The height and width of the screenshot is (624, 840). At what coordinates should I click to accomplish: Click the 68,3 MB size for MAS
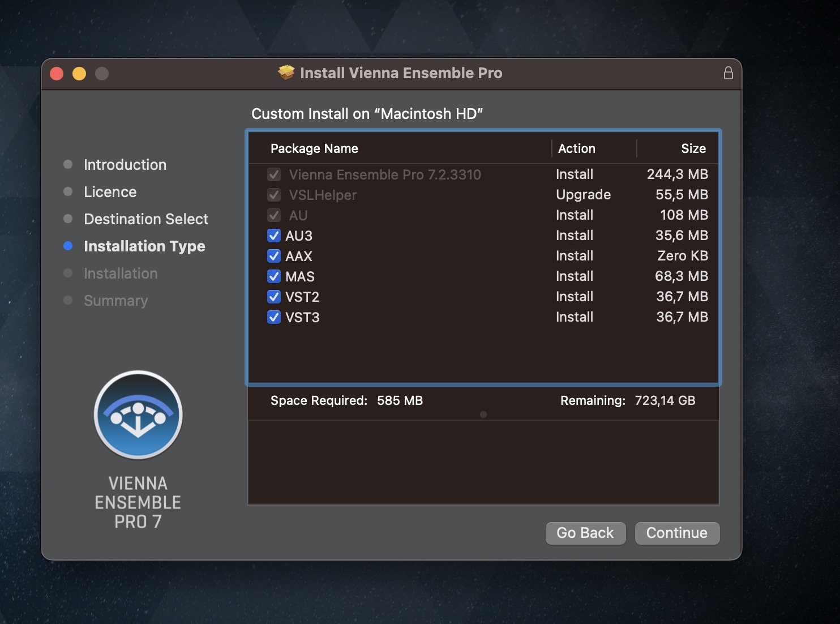(682, 276)
